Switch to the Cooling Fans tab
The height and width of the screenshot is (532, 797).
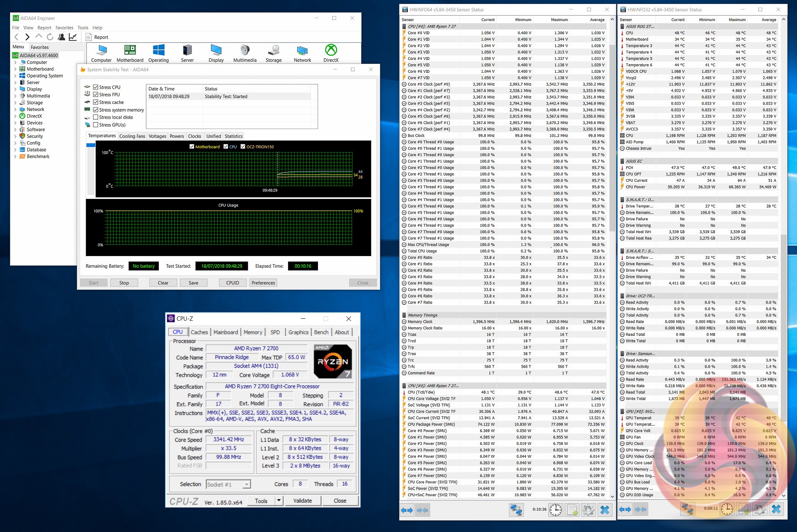(x=132, y=136)
